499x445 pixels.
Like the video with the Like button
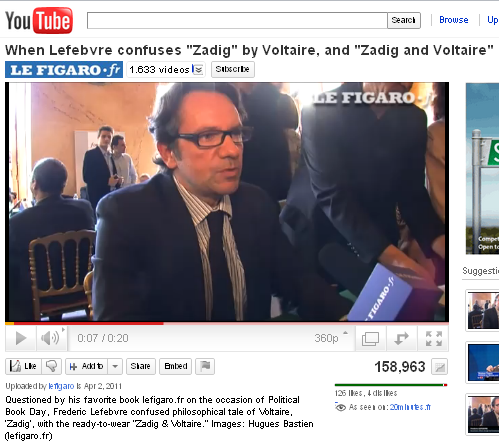coord(23,366)
